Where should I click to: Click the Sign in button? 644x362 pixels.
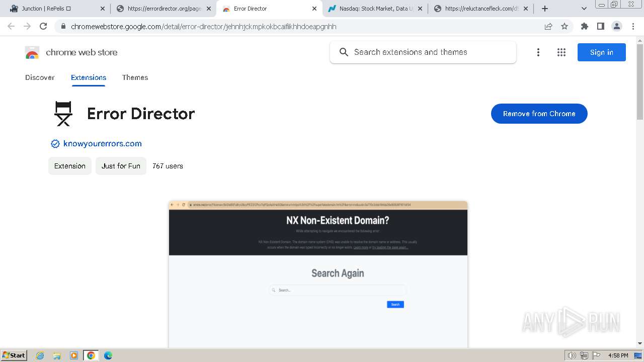pos(602,52)
